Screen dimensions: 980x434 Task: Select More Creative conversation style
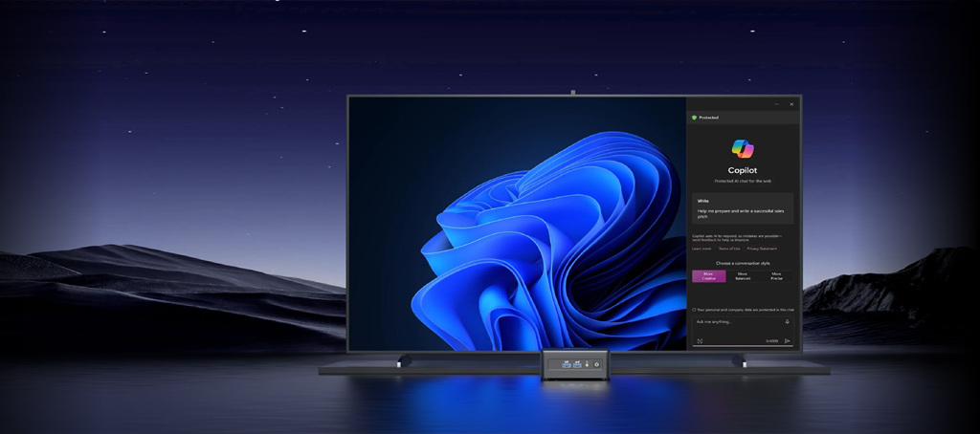coord(708,276)
